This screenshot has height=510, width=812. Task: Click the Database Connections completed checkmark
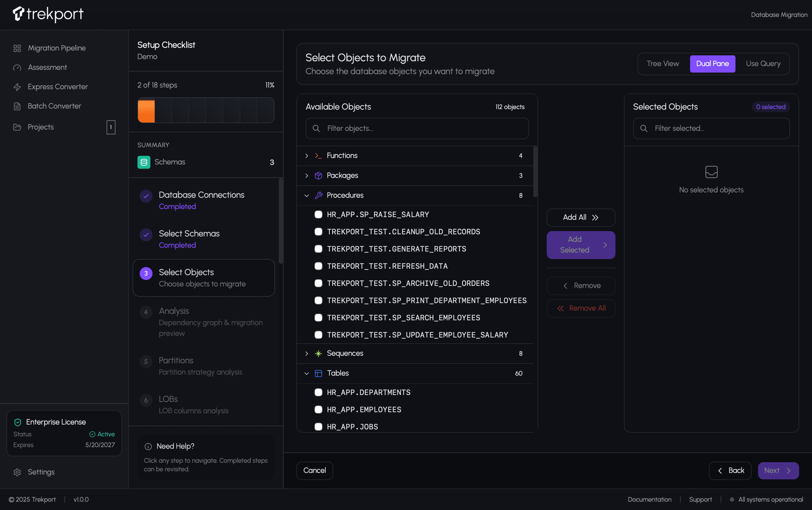pos(146,196)
